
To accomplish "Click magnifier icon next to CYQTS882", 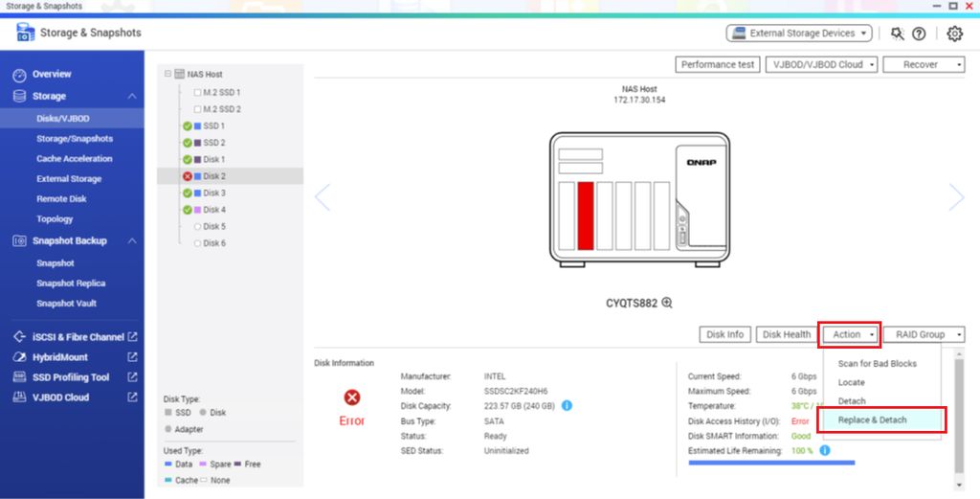I will point(667,303).
